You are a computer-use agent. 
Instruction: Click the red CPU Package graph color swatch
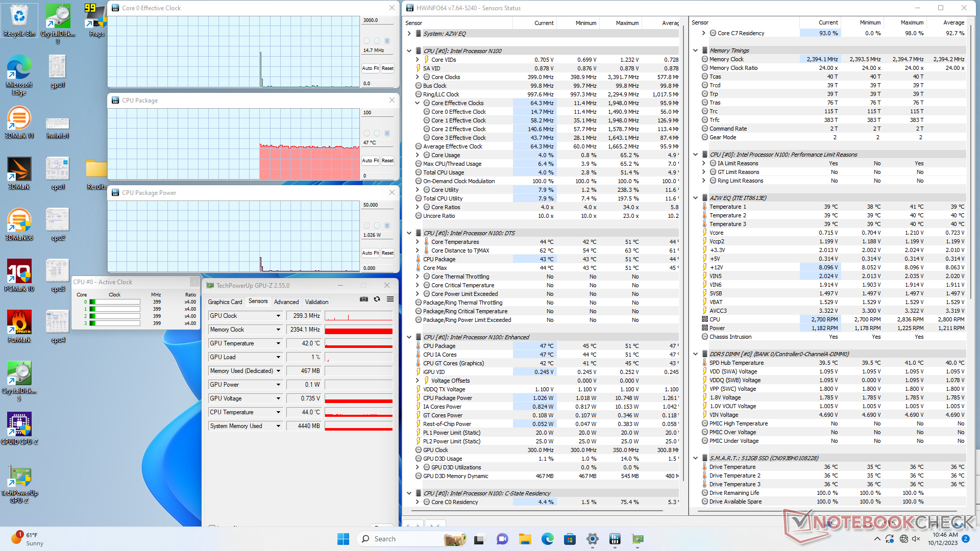366,133
